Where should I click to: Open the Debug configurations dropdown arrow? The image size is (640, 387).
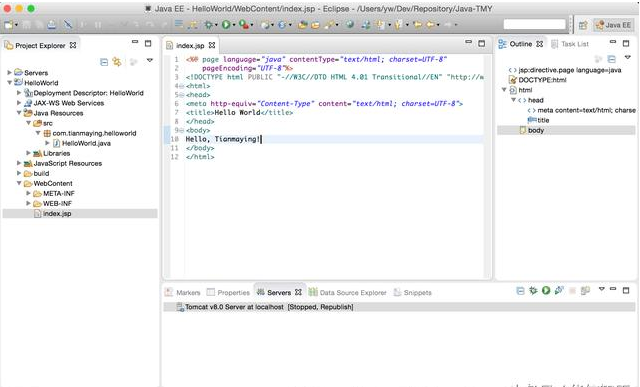click(216, 25)
